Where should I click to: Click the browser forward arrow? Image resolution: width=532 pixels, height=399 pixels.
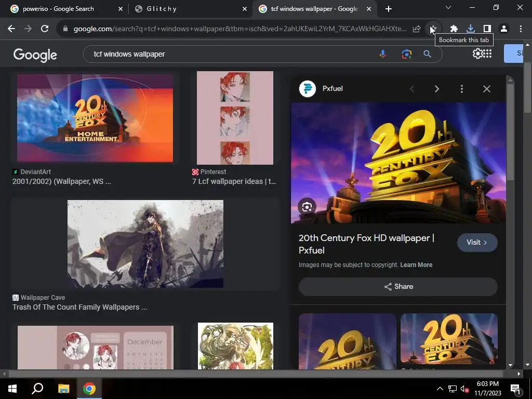28,29
